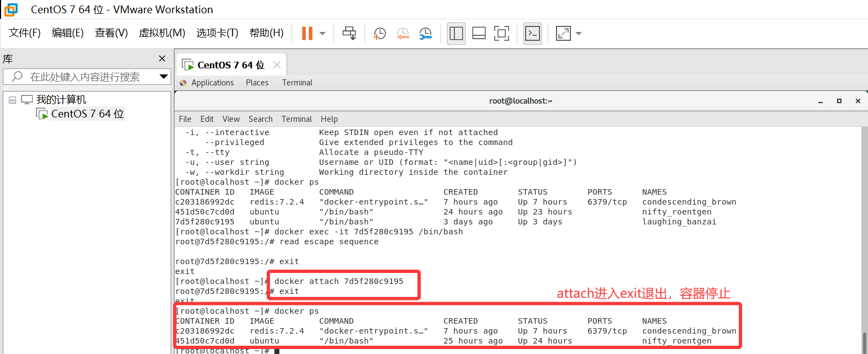Send Ctrl+Alt+Del to the VM

349,34
